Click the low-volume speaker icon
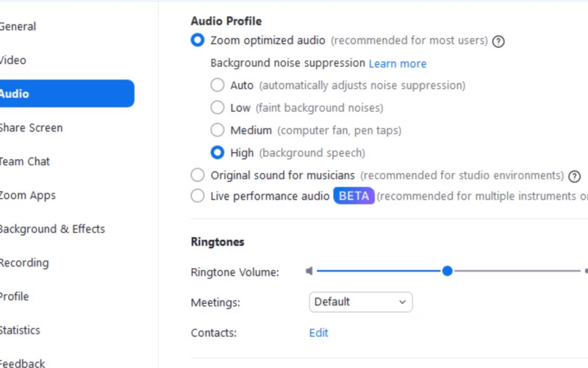This screenshot has height=368, width=588. (309, 271)
